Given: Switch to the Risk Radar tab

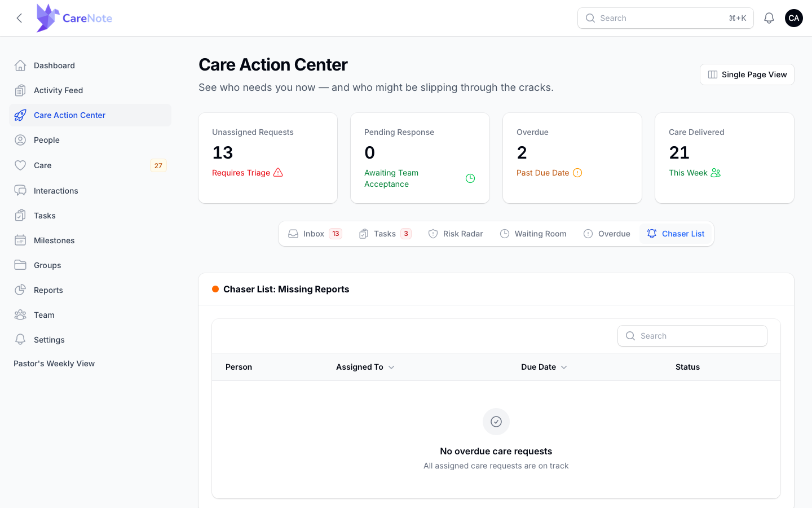Looking at the screenshot, I should coord(456,234).
